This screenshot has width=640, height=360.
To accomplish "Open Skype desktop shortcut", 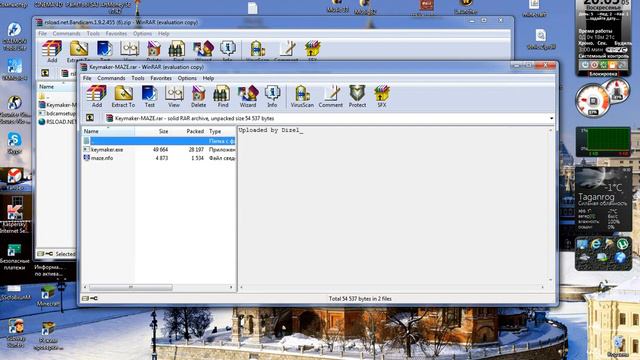I will [x=14, y=143].
